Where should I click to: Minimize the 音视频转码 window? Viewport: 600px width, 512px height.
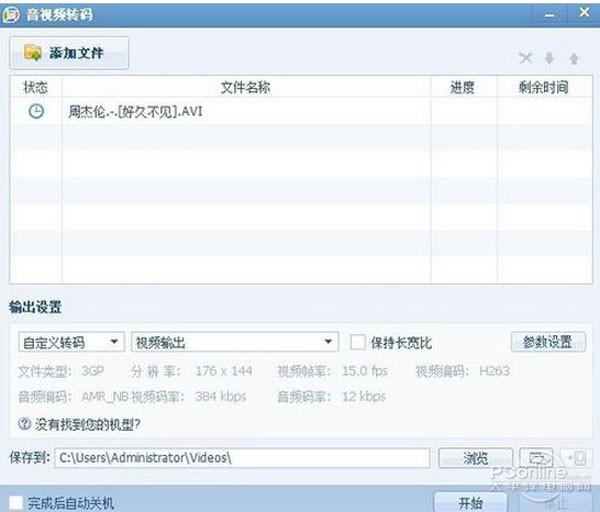550,15
